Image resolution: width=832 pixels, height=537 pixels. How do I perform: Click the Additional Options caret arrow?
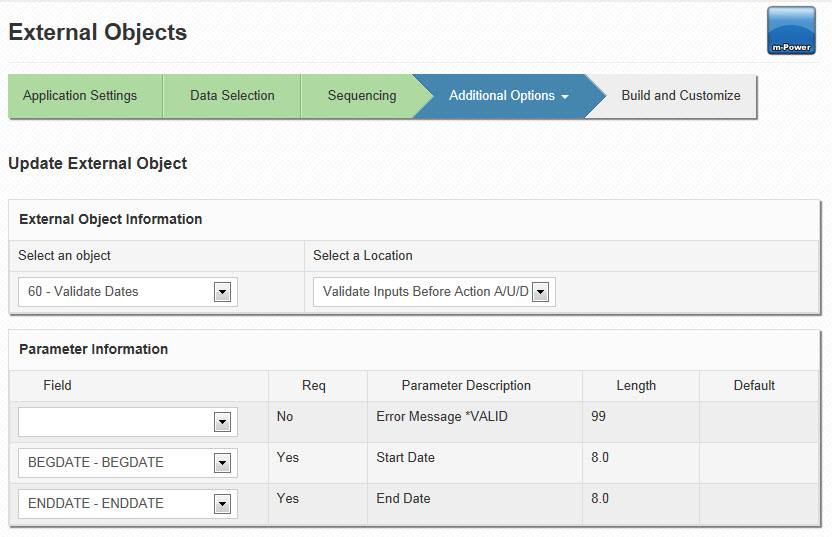click(x=565, y=97)
